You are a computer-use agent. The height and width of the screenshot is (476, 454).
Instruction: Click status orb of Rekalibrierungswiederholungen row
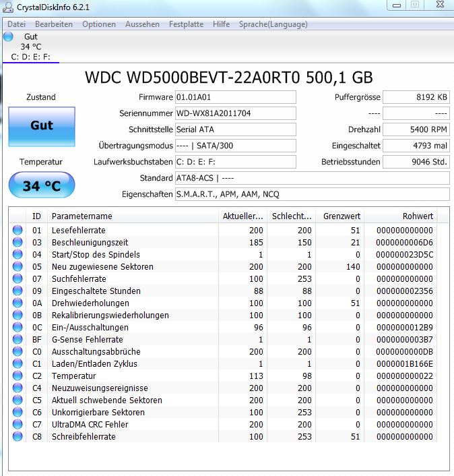[18, 315]
